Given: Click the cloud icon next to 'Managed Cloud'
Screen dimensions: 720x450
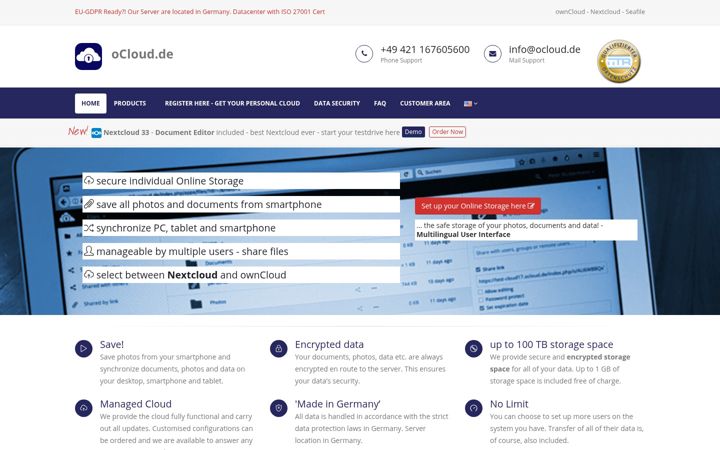Looking at the screenshot, I should (84, 408).
